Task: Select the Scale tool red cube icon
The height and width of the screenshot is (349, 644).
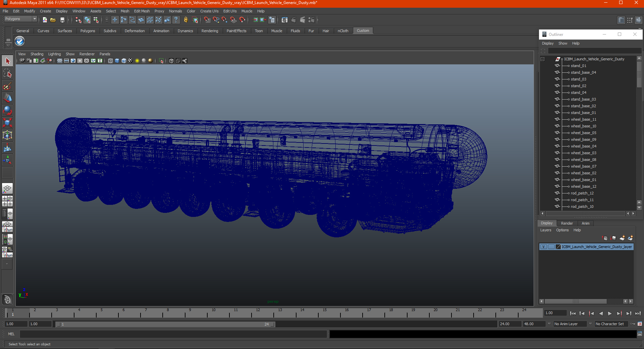Action: pos(7,123)
